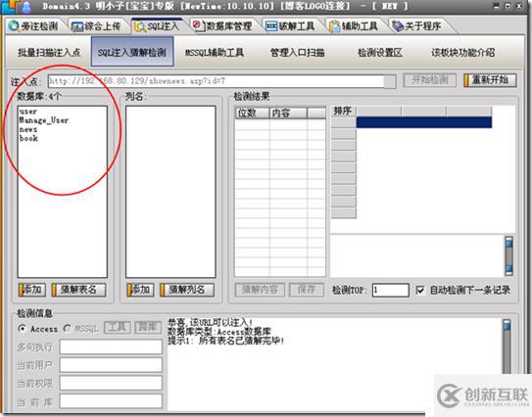
Task: Select table name book in list
Action: [x=28, y=138]
